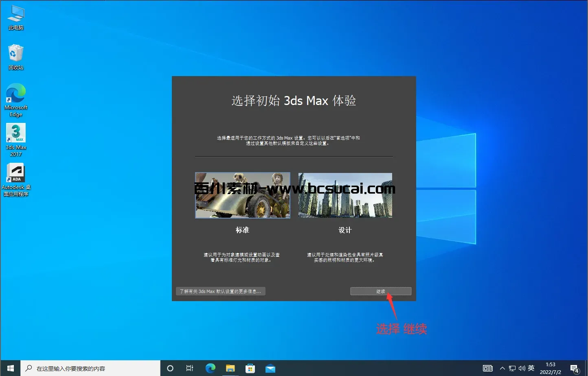Screen dimensions: 588x376
Task: Select the Autodesk 桌面应用程序 shortcut
Action: [16, 180]
